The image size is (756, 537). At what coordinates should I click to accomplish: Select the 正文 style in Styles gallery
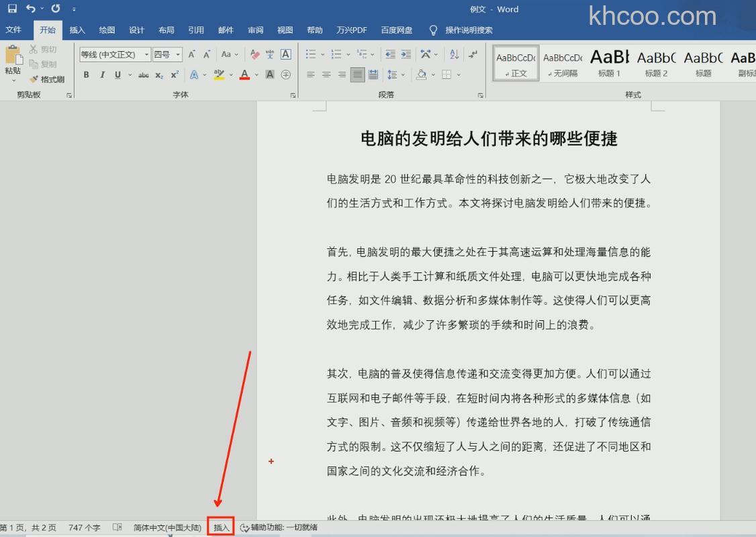[515, 62]
